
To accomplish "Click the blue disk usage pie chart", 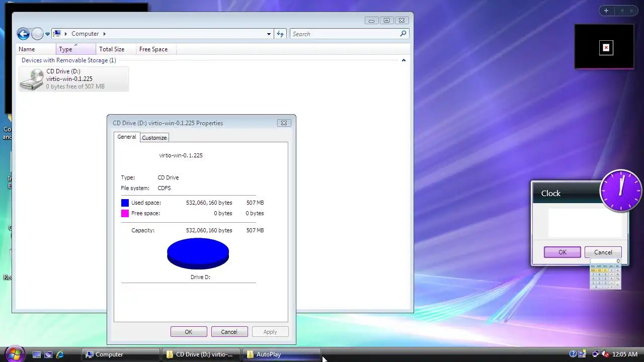I will 198,253.
